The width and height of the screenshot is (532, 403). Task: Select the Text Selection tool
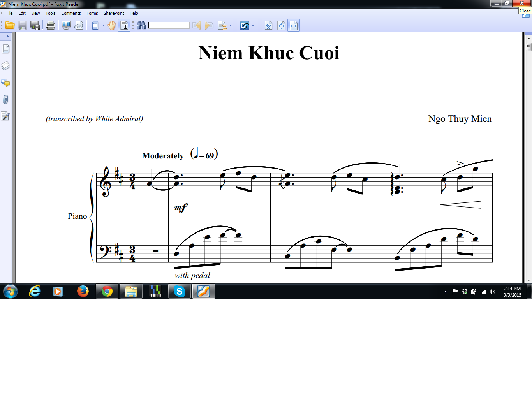pos(124,26)
